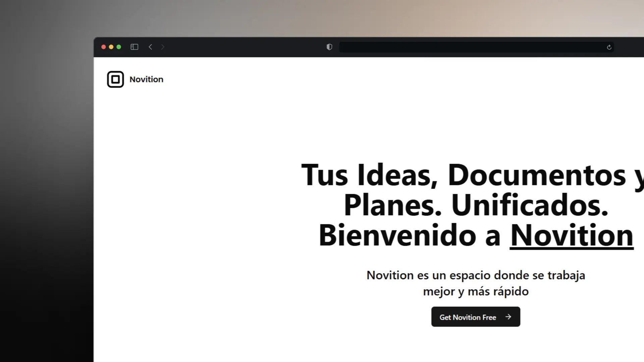Open the privacy shield report icon
644x362 pixels.
click(329, 47)
